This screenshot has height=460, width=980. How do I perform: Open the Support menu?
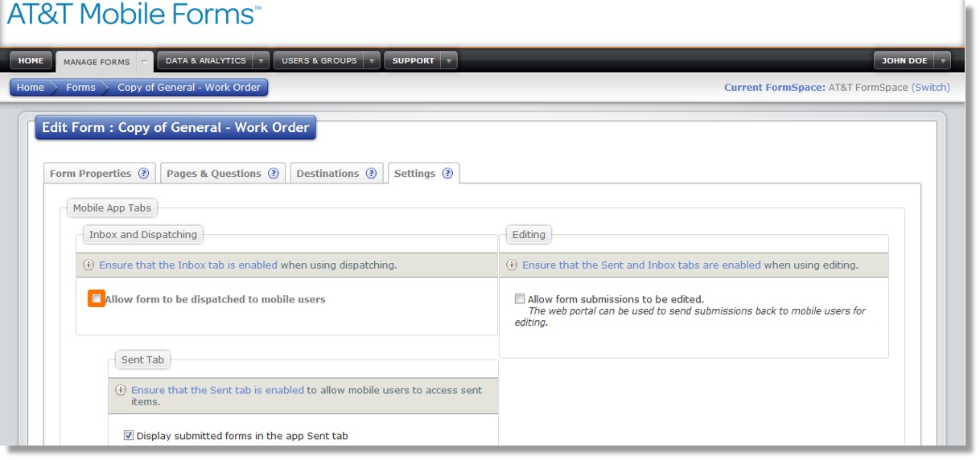pyautogui.click(x=413, y=60)
